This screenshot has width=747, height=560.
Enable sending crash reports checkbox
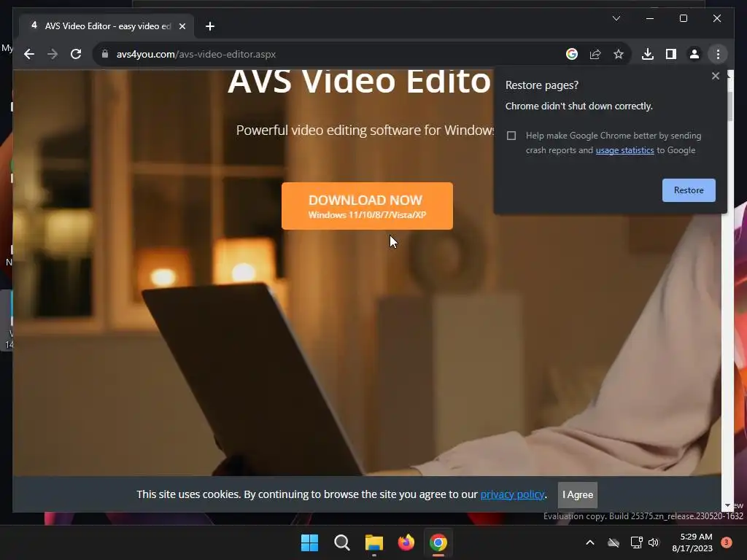(511, 136)
